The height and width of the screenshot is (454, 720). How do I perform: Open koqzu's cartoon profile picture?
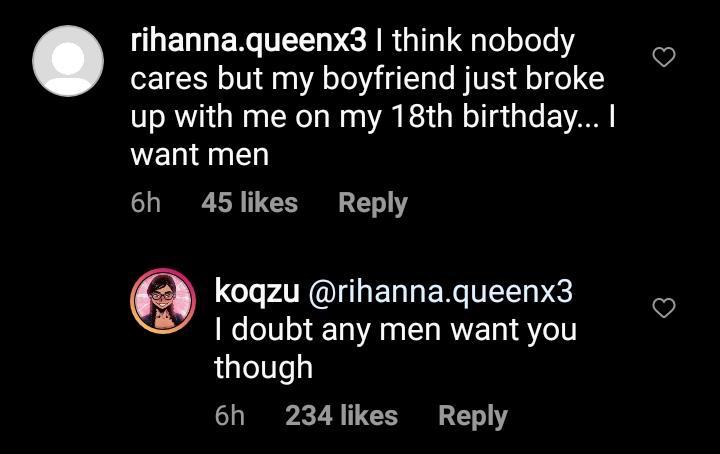(162, 300)
